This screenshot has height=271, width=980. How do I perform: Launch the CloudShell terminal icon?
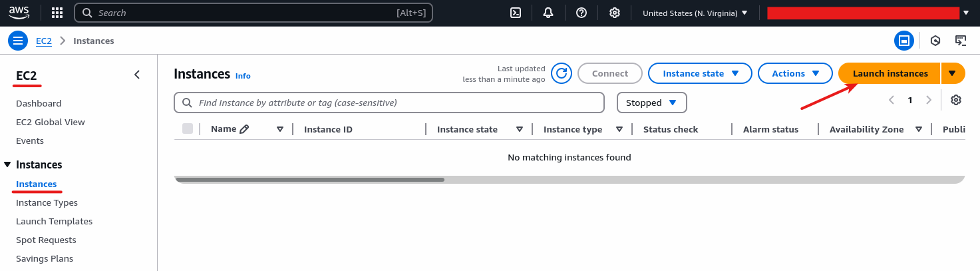[515, 13]
